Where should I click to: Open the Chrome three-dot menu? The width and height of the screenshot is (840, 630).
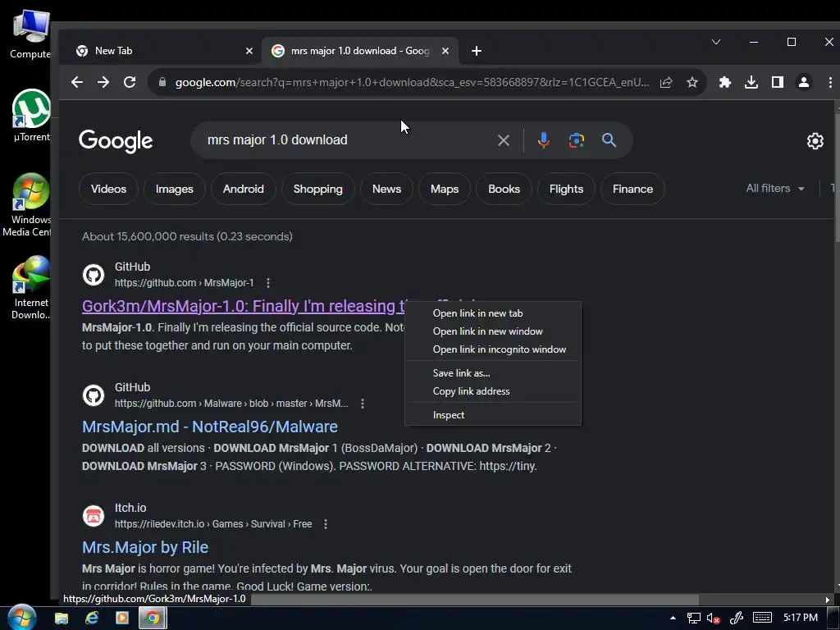830,83
